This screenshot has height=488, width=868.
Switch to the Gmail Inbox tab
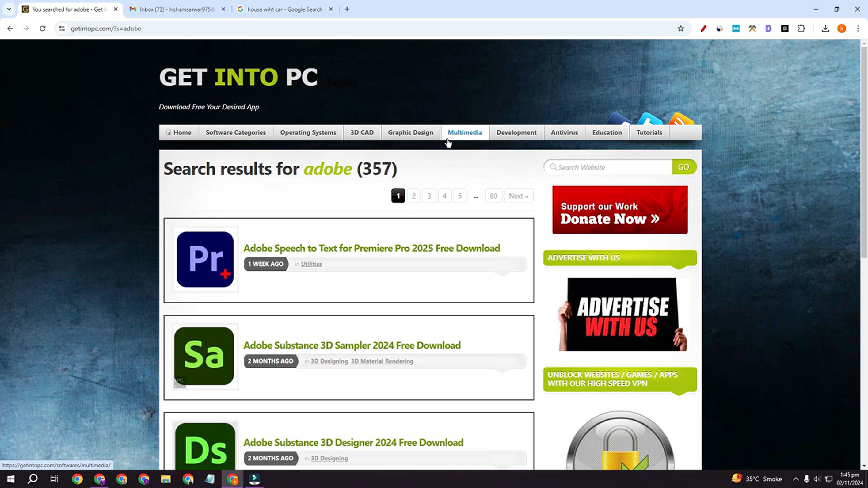click(x=176, y=9)
